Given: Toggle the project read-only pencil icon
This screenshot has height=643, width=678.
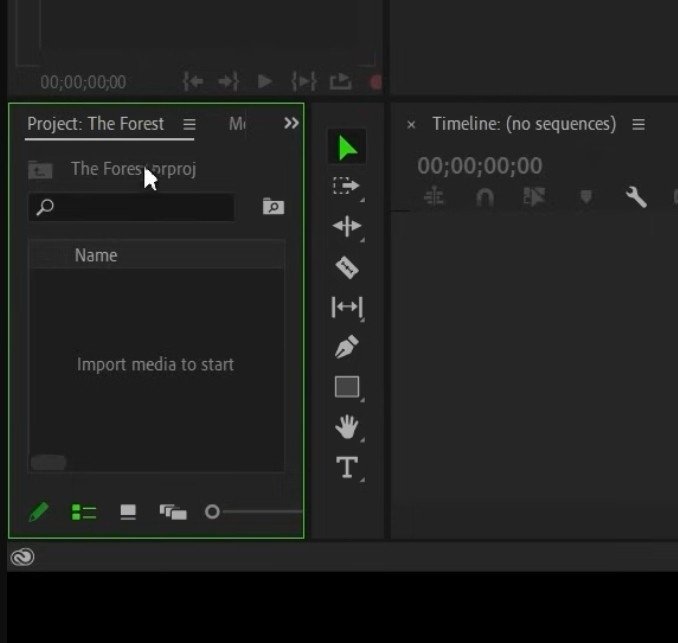Looking at the screenshot, I should click(38, 512).
